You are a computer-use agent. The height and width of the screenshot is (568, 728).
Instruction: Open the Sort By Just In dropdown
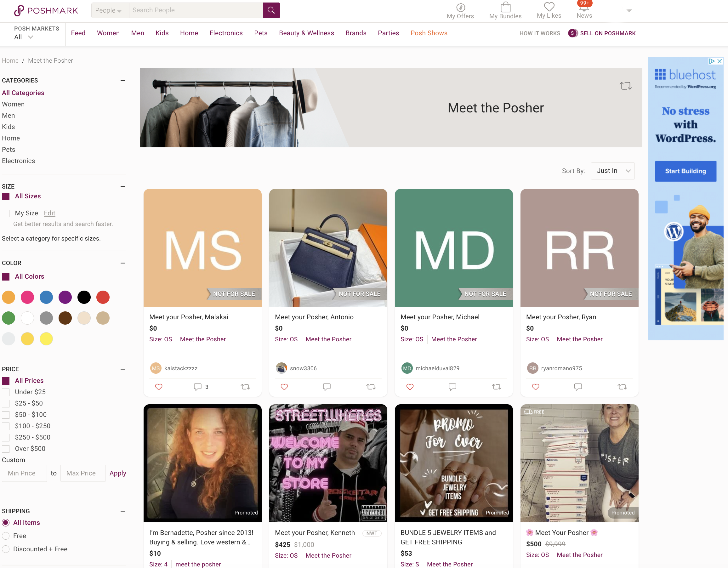(613, 171)
